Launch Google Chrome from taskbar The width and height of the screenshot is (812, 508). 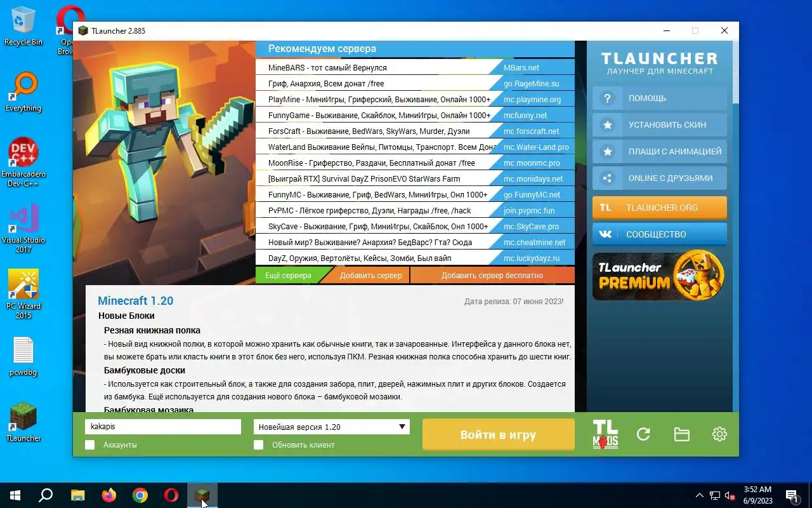pos(140,495)
